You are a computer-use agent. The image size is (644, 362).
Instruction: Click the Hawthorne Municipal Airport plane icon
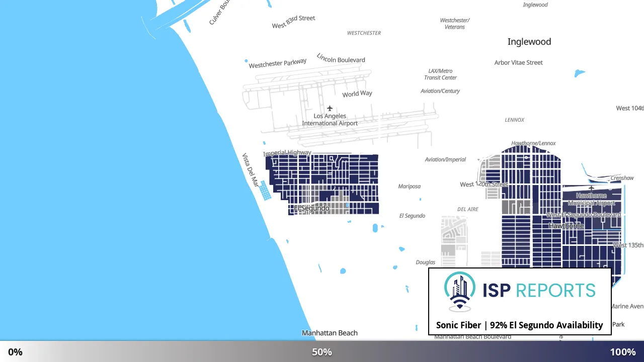pos(591,189)
